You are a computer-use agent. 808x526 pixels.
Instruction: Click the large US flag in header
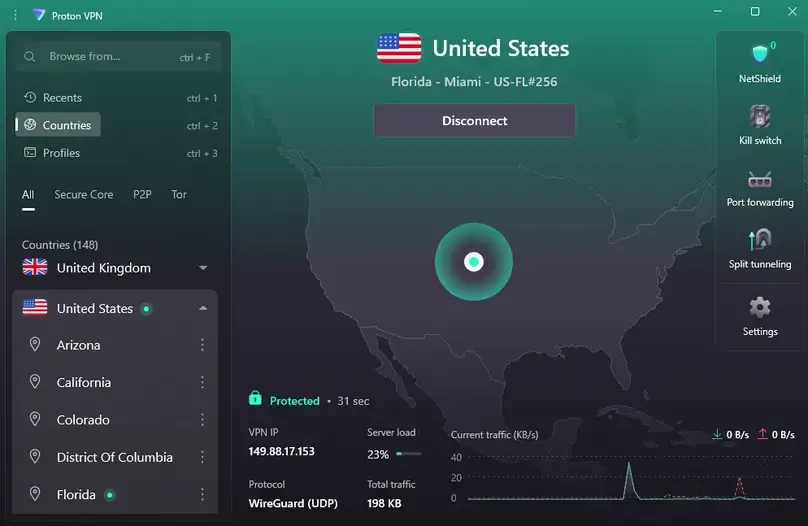coord(399,48)
